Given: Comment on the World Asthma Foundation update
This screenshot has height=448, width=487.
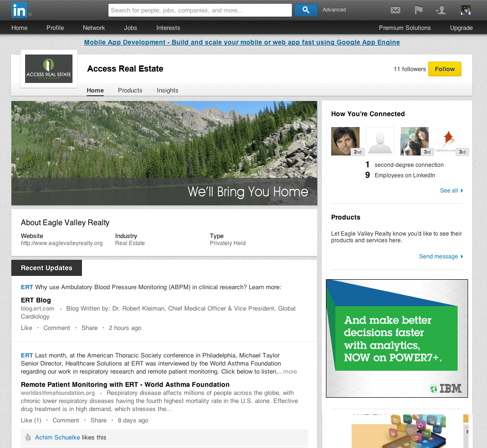Looking at the screenshot, I should click(x=65, y=421).
